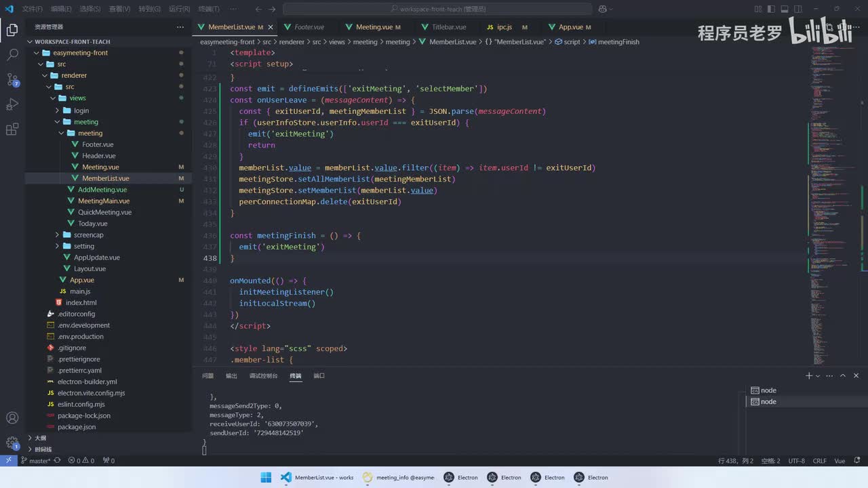The image size is (868, 488).
Task: Change file encoding UTF-8
Action: [796, 461]
